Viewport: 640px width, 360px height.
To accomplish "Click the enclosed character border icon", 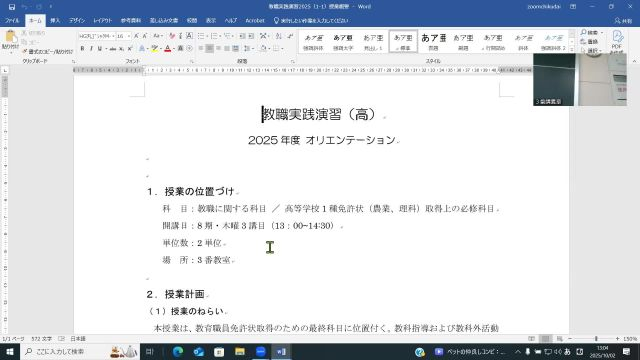I will 189,36.
